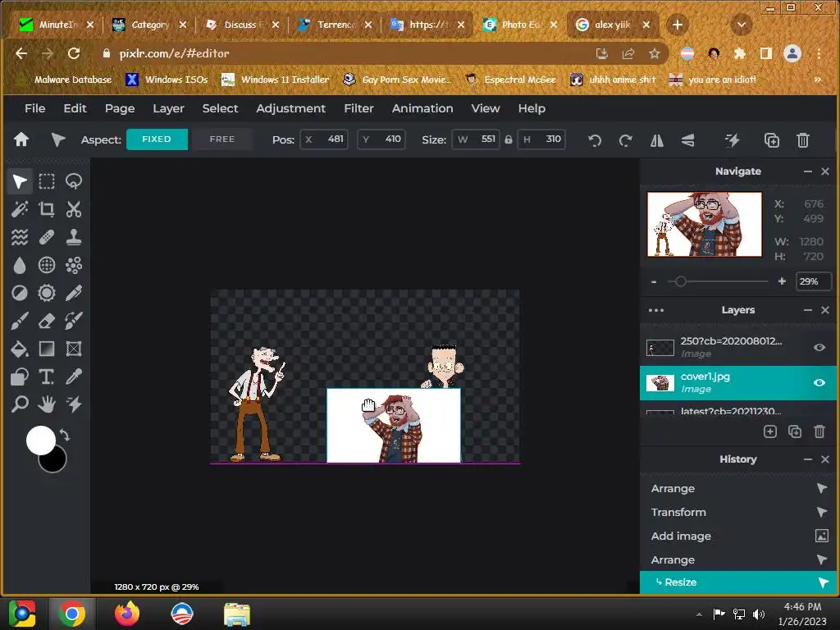Open Layers panel three-dot options menu
This screenshot has height=630, width=840.
[656, 310]
